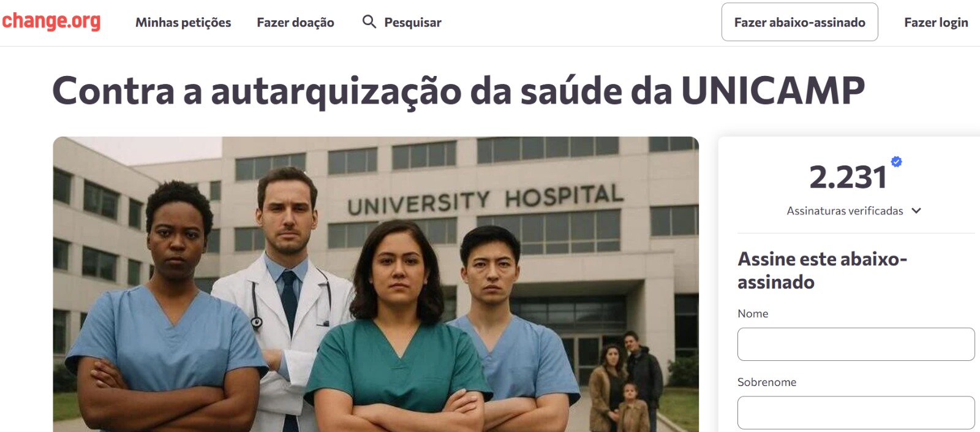Open Minhas petições menu item

tap(183, 23)
